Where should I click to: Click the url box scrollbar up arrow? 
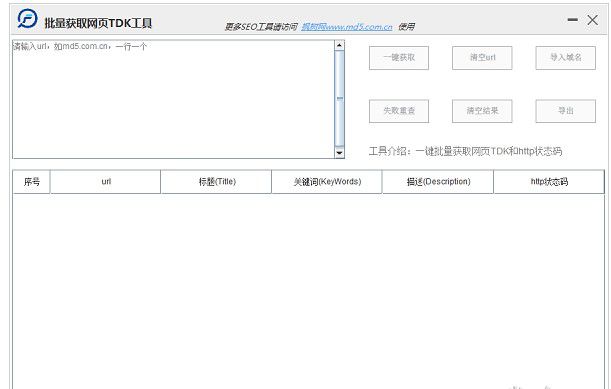click(x=339, y=45)
